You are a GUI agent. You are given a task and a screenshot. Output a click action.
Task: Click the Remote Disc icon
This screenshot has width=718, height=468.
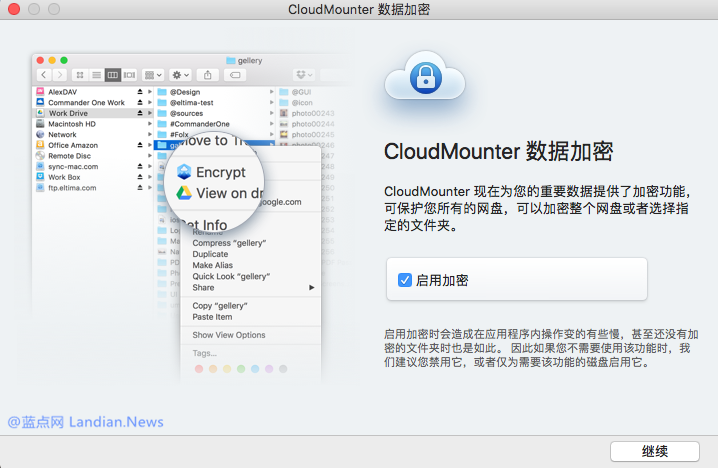40,156
